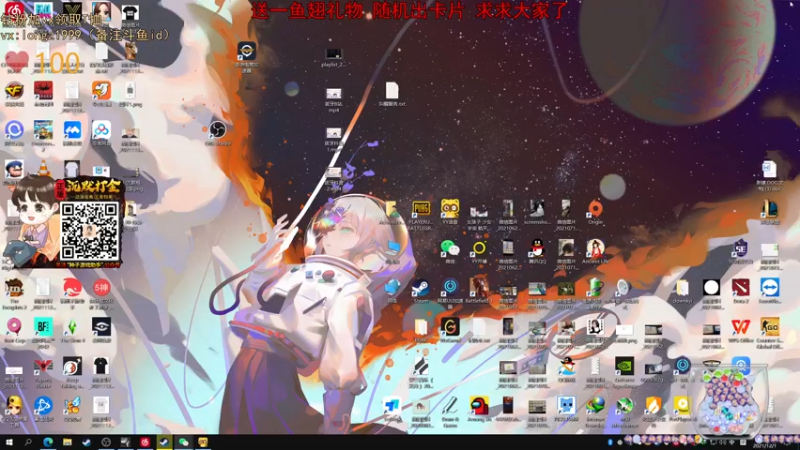The height and width of the screenshot is (450, 800).
Task: Select the VLC traffic cone icon
Action: pos(43,168)
